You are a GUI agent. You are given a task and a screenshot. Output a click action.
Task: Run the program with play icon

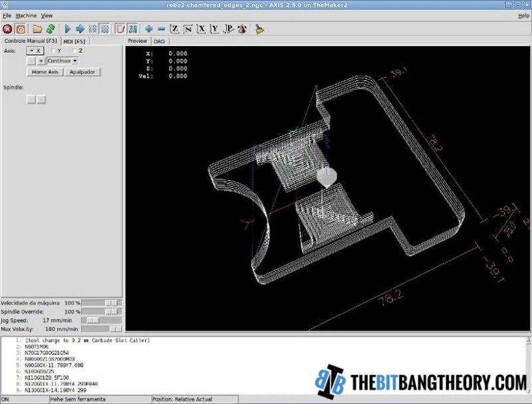67,29
